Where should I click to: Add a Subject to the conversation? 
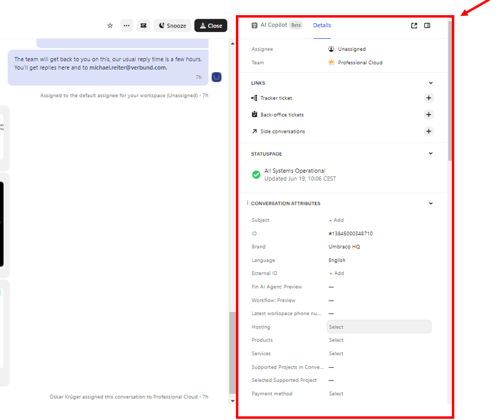[x=336, y=221]
